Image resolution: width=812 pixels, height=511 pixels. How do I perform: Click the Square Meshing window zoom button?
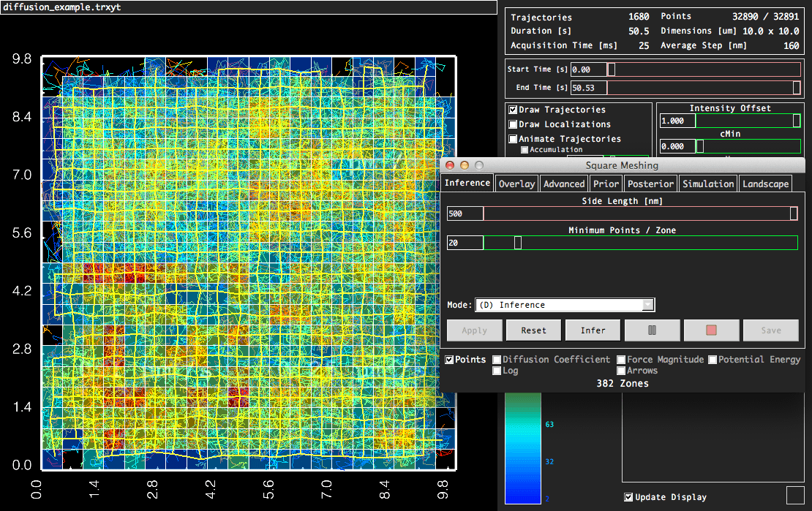point(479,165)
